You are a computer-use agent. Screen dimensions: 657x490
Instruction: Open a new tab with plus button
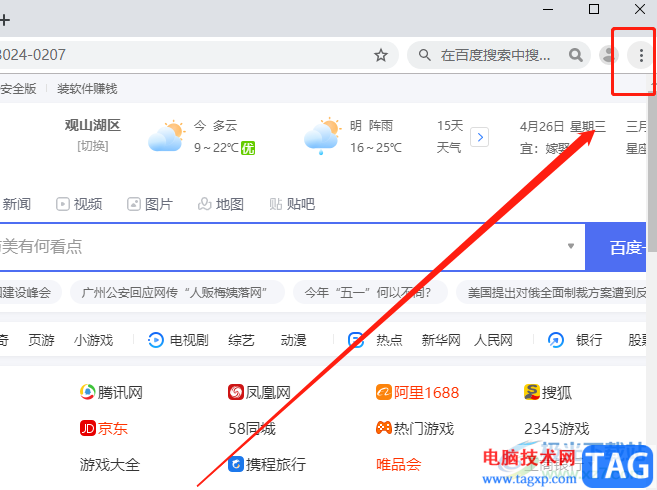tap(5, 20)
